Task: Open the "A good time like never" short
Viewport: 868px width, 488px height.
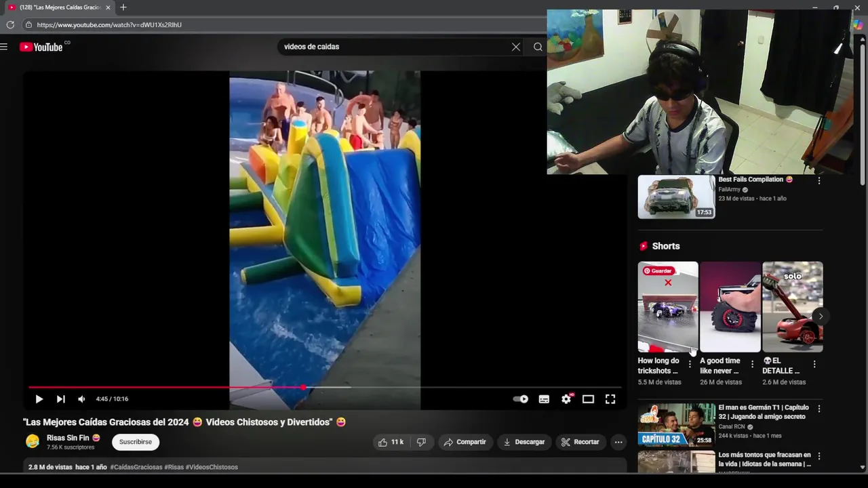Action: 730,307
